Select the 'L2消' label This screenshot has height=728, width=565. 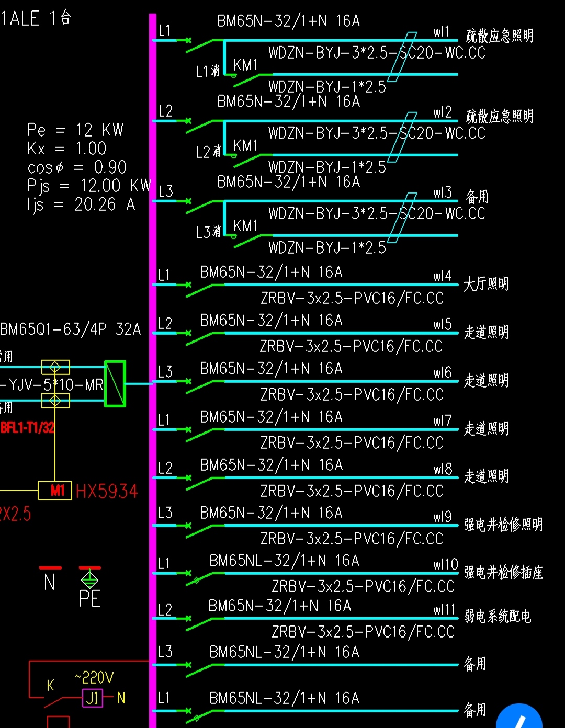pos(208,152)
